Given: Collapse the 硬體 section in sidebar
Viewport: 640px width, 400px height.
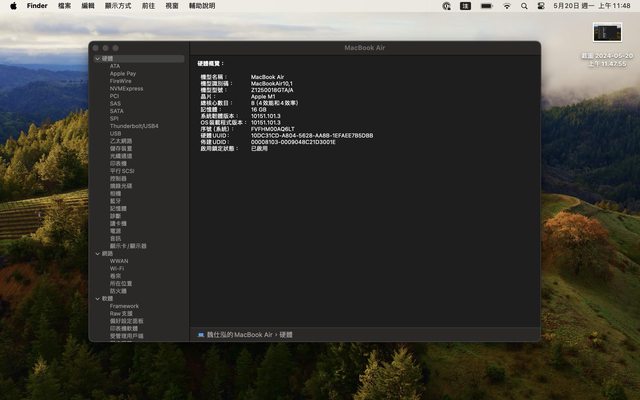Looking at the screenshot, I should [97, 59].
